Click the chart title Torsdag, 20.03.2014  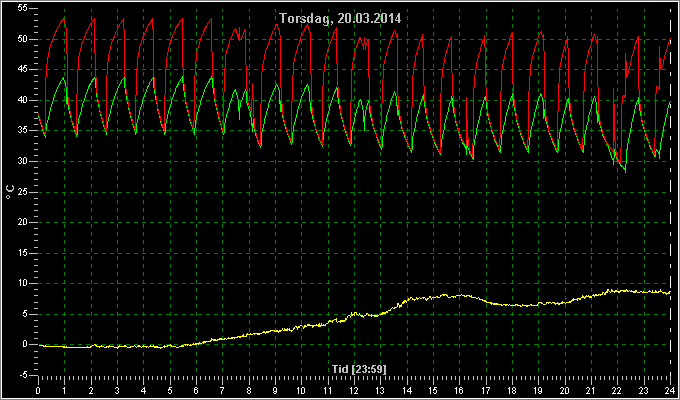pos(340,19)
